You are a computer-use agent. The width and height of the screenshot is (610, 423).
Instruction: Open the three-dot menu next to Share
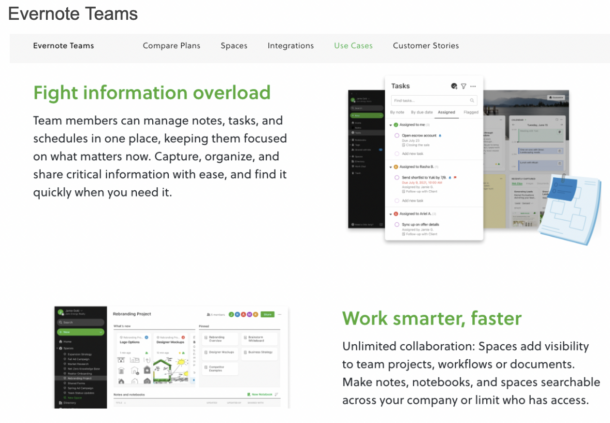coord(280,314)
